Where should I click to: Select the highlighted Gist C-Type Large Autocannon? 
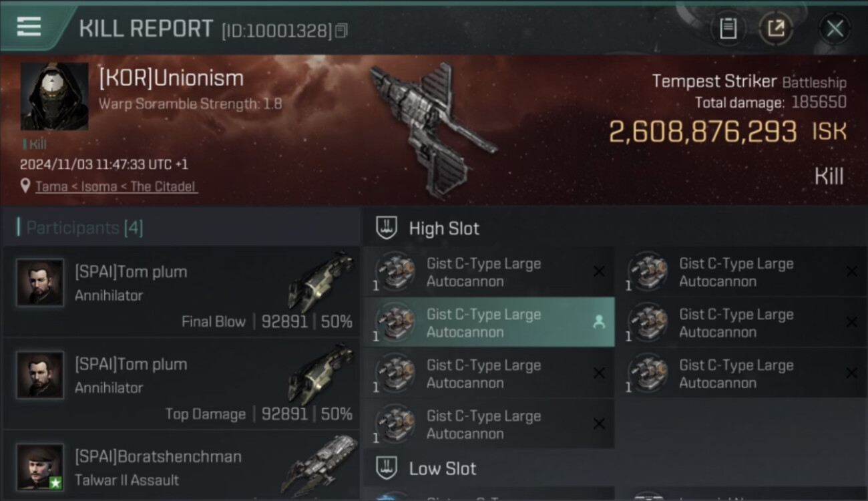tap(489, 323)
